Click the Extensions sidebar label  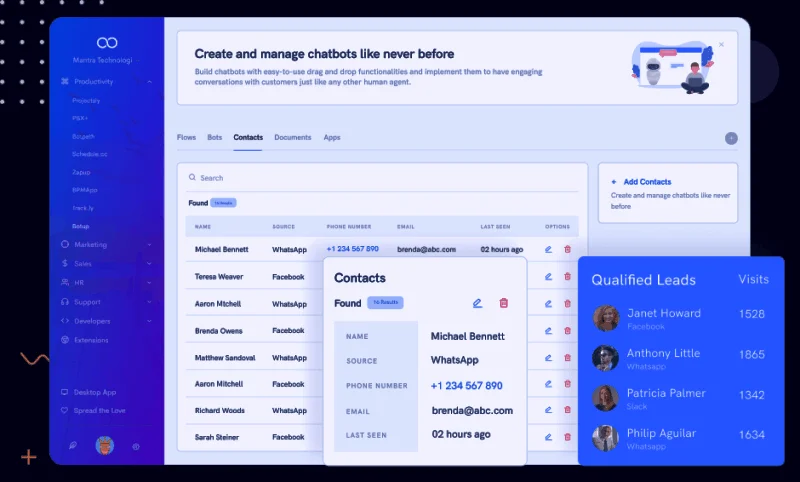click(x=91, y=340)
